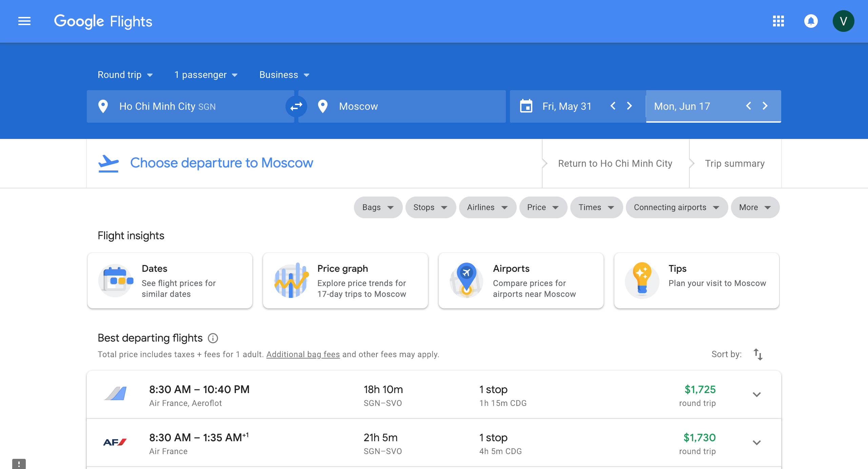Go to previous return date

749,106
